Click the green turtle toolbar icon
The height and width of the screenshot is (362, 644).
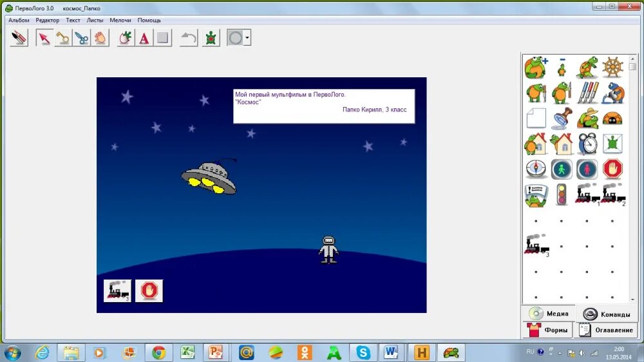click(211, 38)
